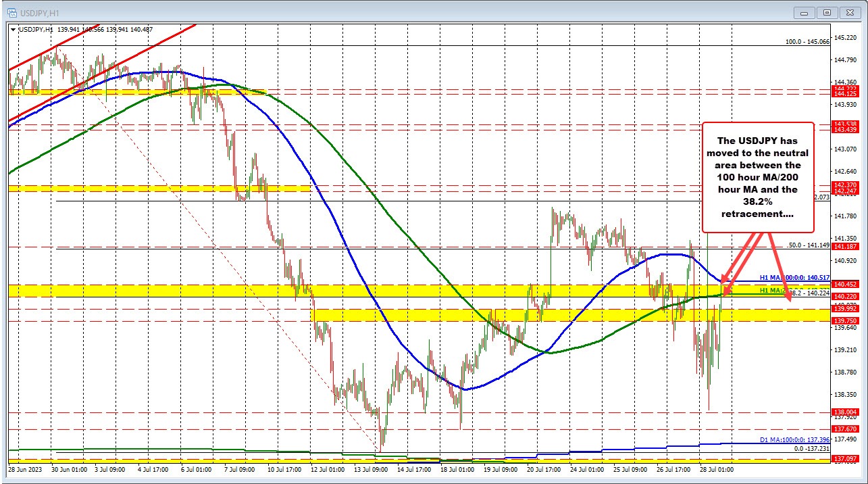This screenshot has height=484, width=868.
Task: Open the USDJPY quote dropdown triangle
Action: click(x=14, y=30)
